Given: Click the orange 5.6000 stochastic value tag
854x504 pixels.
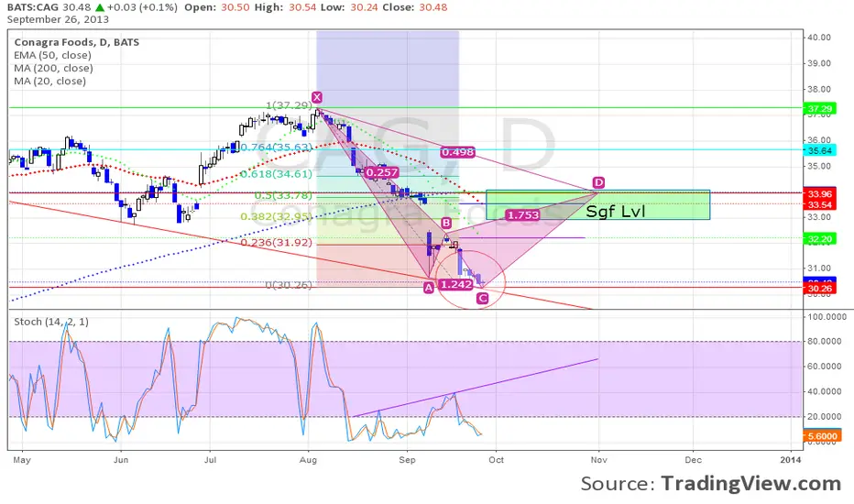Looking at the screenshot, I should (822, 436).
